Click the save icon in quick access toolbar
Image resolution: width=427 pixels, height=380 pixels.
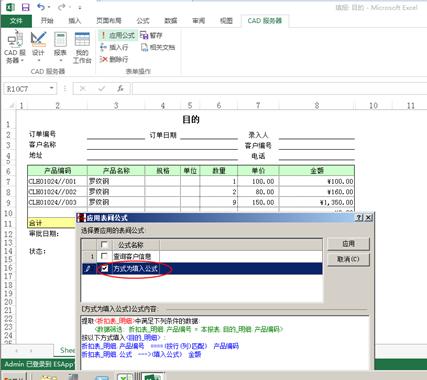pos(26,7)
